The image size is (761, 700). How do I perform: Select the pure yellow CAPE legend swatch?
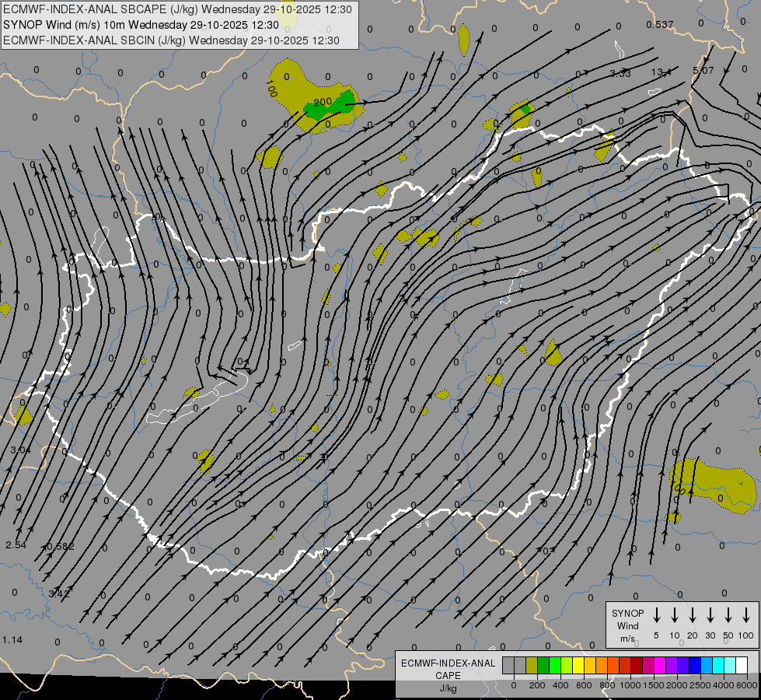tap(578, 665)
